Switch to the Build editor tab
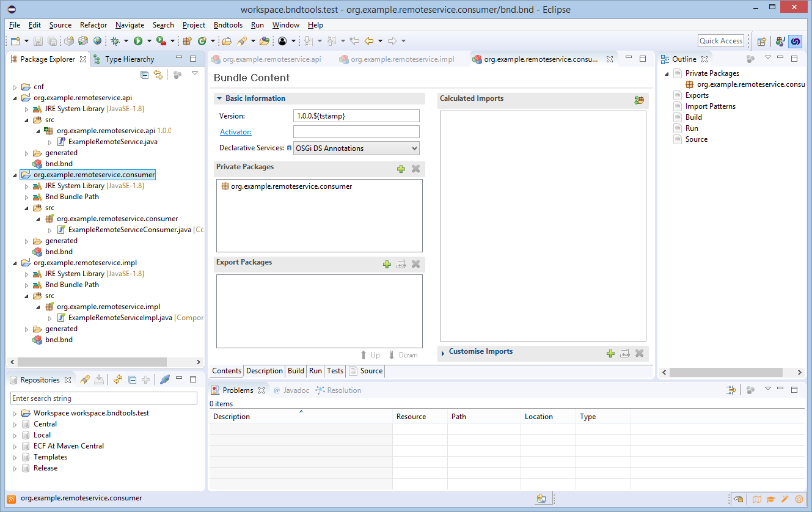The height and width of the screenshot is (512, 812). pos(296,371)
